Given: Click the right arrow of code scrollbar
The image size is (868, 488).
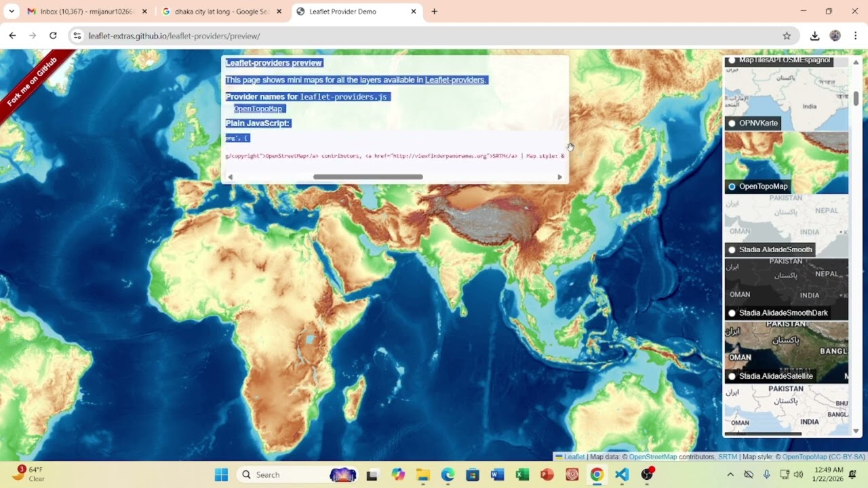Looking at the screenshot, I should coord(559,177).
